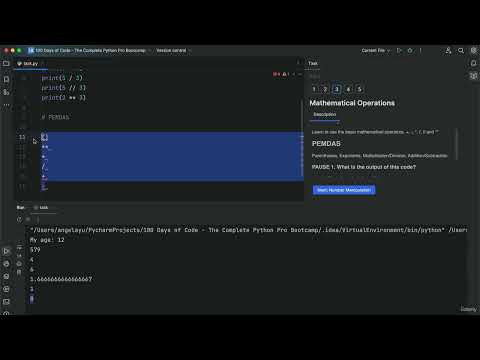Open Search Everywhere magnifier icon
Viewport: 480px width, 360px height.
point(461,50)
